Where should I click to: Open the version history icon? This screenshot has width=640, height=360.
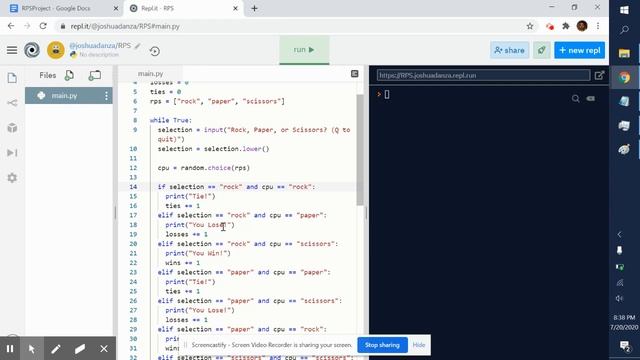[x=154, y=51]
